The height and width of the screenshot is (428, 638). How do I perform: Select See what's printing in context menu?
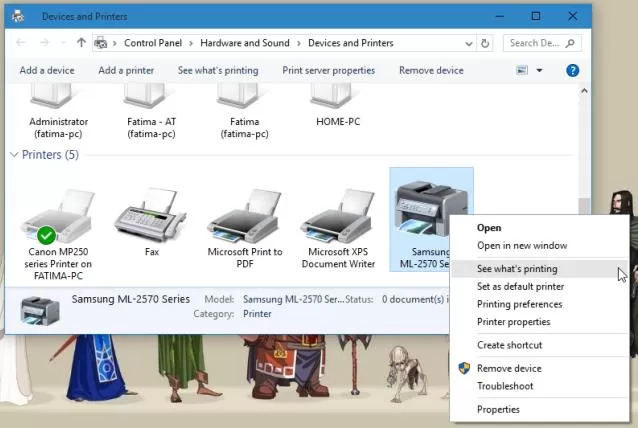coord(539,269)
